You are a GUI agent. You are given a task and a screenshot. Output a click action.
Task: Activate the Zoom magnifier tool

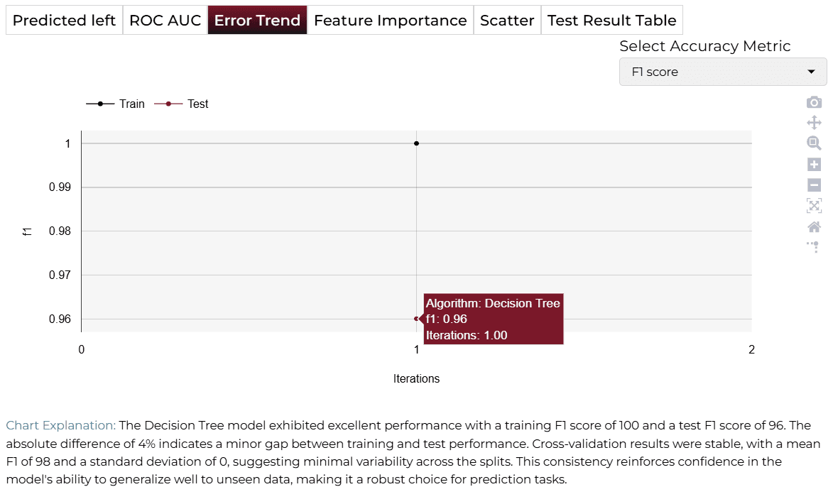click(x=814, y=143)
